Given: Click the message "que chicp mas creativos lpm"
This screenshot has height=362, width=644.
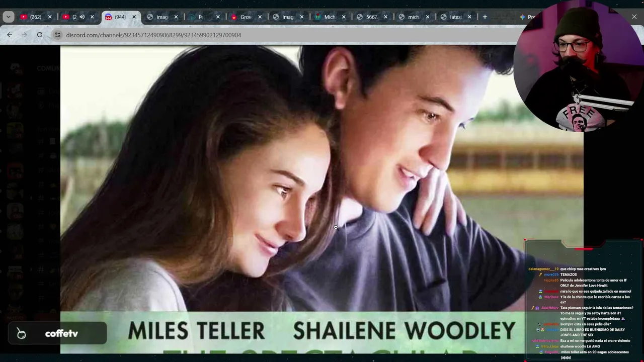Looking at the screenshot, I should pyautogui.click(x=583, y=269).
